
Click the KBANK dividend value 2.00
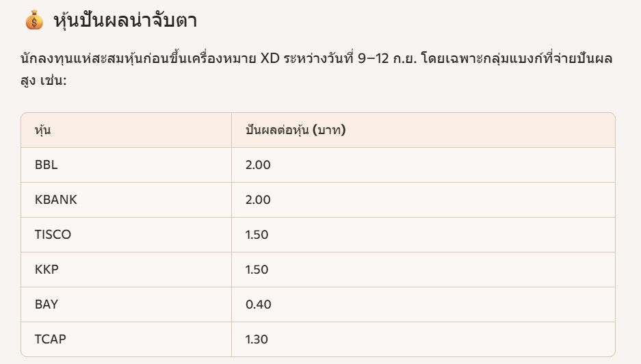coord(258,200)
